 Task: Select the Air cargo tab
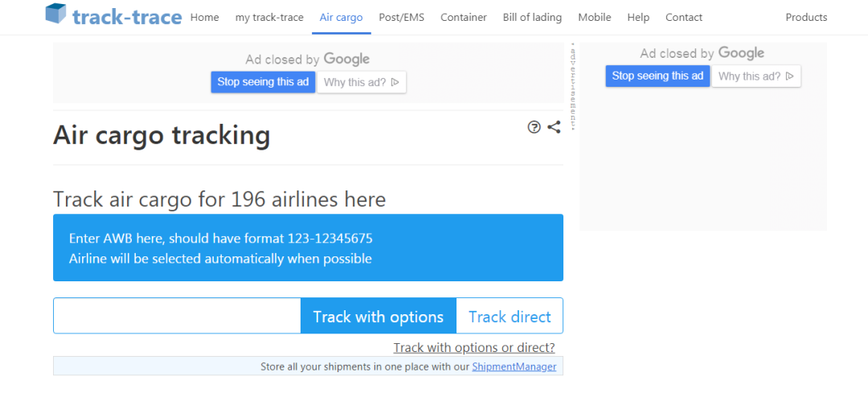tap(341, 17)
